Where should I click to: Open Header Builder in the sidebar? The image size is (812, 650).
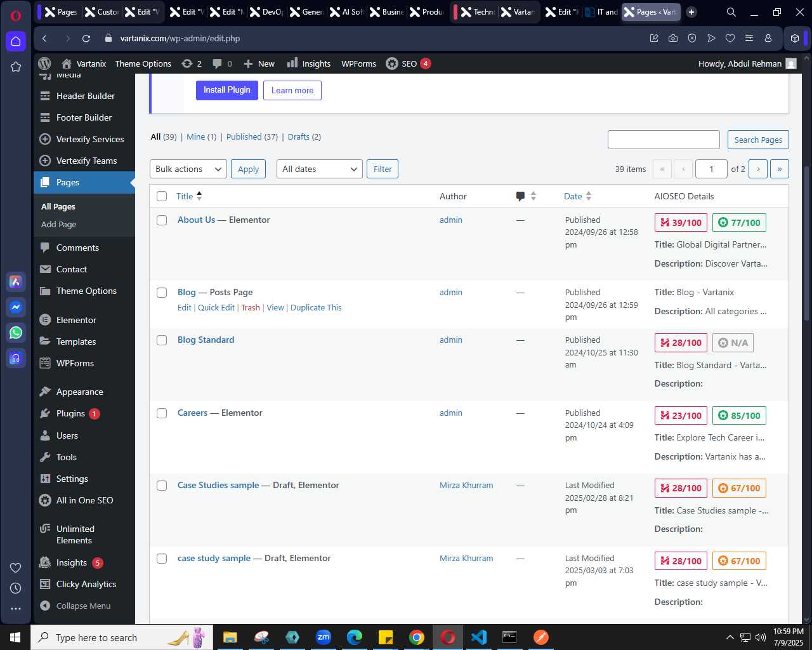tap(85, 96)
